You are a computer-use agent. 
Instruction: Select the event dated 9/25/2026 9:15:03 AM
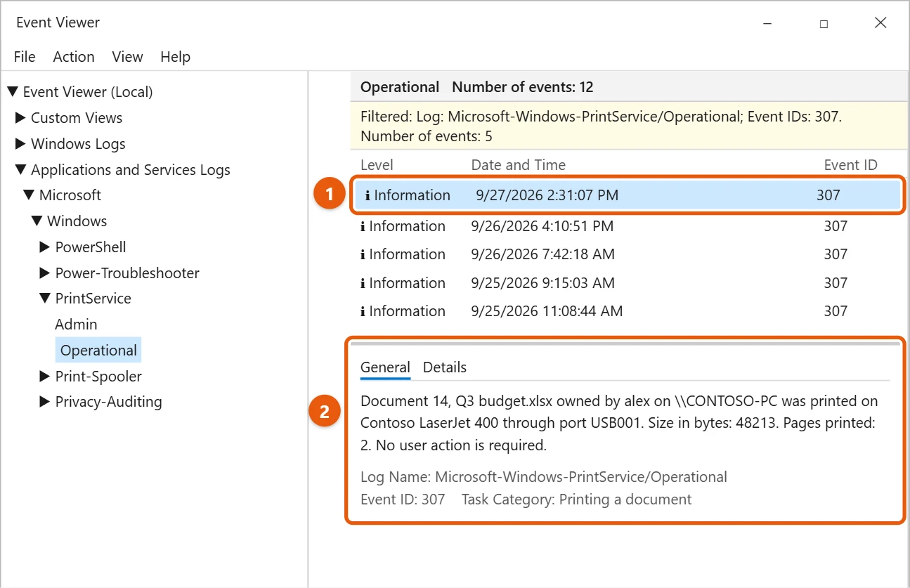point(628,283)
